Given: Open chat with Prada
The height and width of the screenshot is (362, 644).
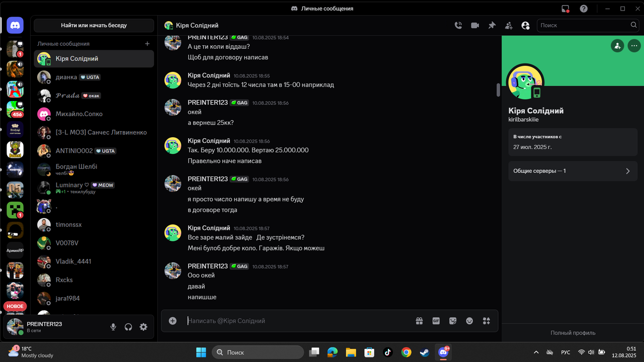Looking at the screenshot, I should [x=94, y=96].
